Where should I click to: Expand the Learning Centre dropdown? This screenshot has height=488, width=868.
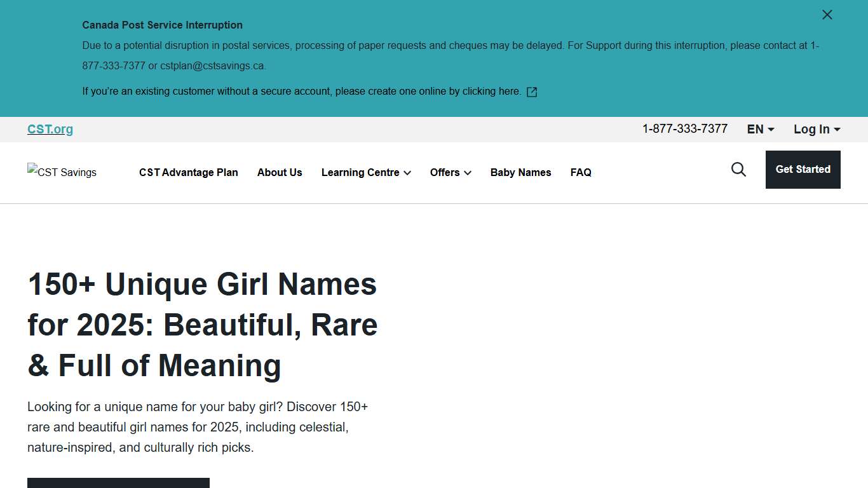pyautogui.click(x=366, y=172)
